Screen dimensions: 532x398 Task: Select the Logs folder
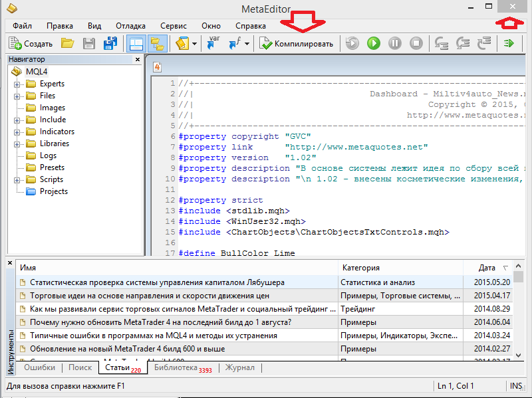(48, 155)
